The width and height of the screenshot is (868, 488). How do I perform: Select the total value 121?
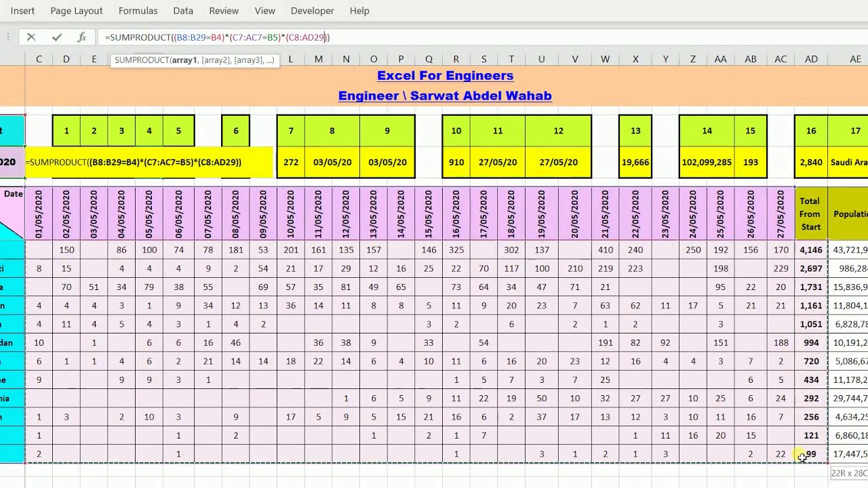[x=811, y=436]
